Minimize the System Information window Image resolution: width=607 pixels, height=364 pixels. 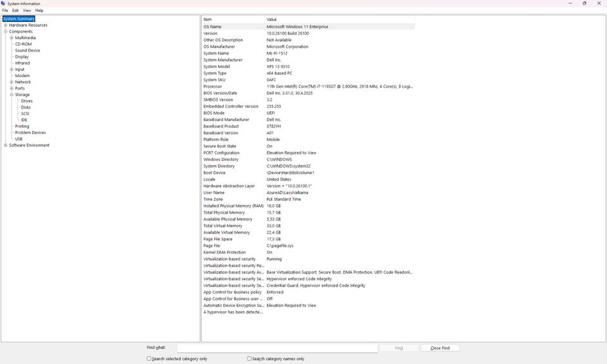tap(570, 3)
